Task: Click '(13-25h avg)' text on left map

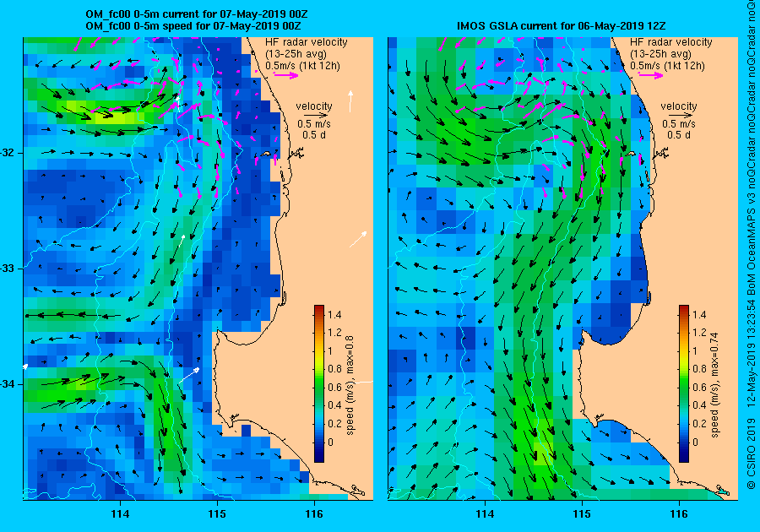Action: (x=296, y=54)
